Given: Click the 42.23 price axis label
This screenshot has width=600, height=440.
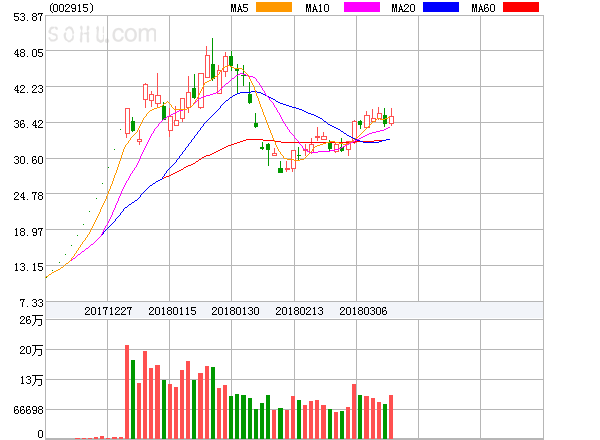Looking at the screenshot, I should [x=28, y=89].
